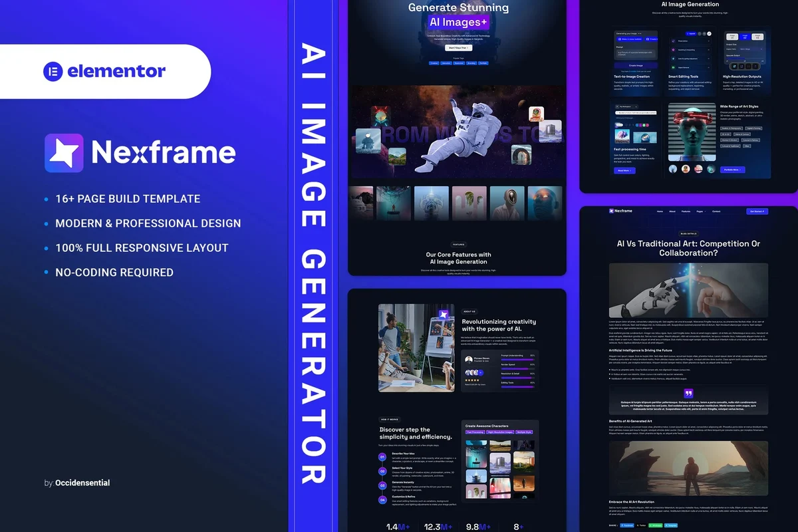The image size is (798, 532).
Task: Click the five-star rating in the About card
Action: tap(472, 380)
